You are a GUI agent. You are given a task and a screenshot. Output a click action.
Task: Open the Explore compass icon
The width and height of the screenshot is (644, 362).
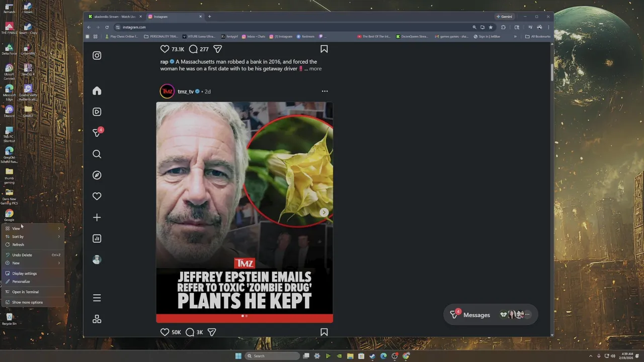pyautogui.click(x=97, y=175)
